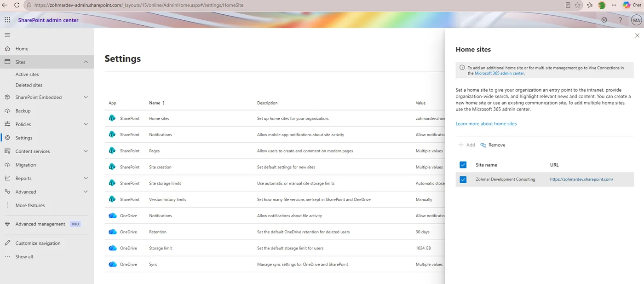The height and width of the screenshot is (284, 644).
Task: Expand the SharePoint Embedded chevron
Action: 86,97
